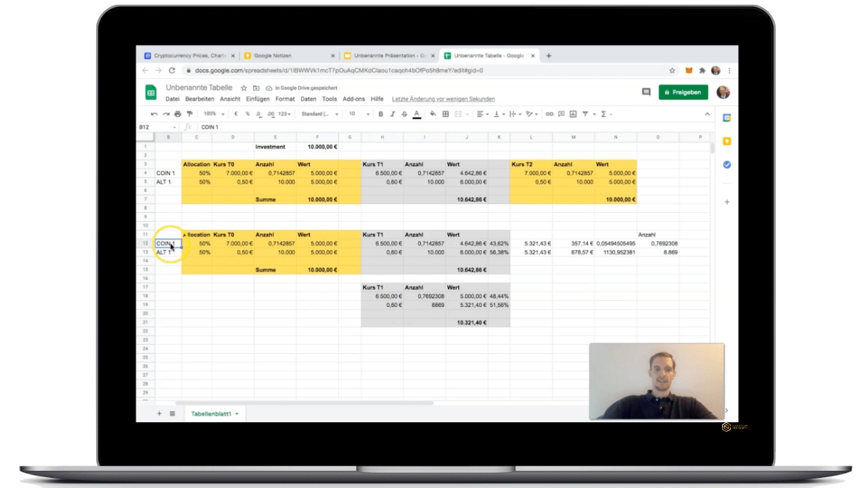Viewport: 868px width, 488px height.
Task: Open the Tabellenblatt1 sheet tab arrow
Action: (237, 413)
